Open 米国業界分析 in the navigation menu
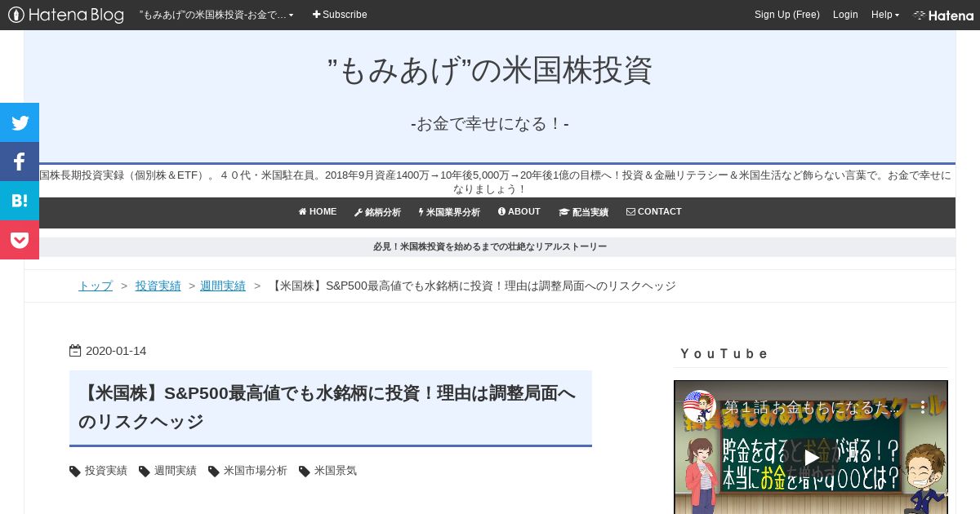 pyautogui.click(x=449, y=212)
